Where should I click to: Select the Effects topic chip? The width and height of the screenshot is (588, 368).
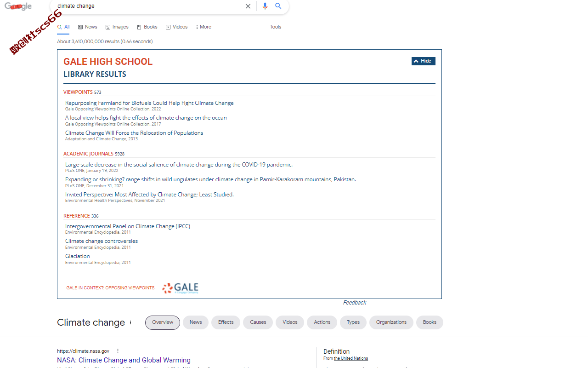(x=226, y=322)
